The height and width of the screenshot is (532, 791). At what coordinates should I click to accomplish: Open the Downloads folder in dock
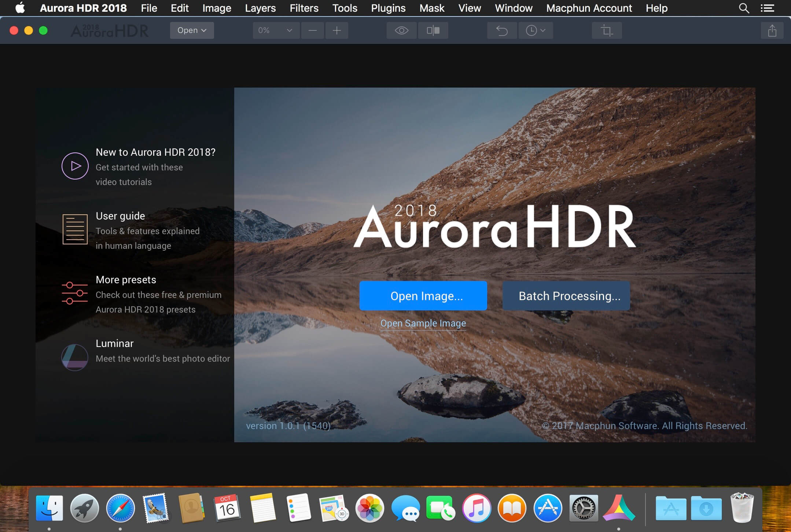pyautogui.click(x=706, y=508)
